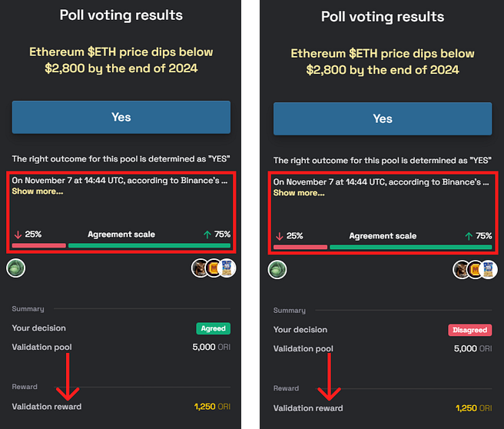Click the 1,250 ORI reward in left panel

tap(212, 407)
